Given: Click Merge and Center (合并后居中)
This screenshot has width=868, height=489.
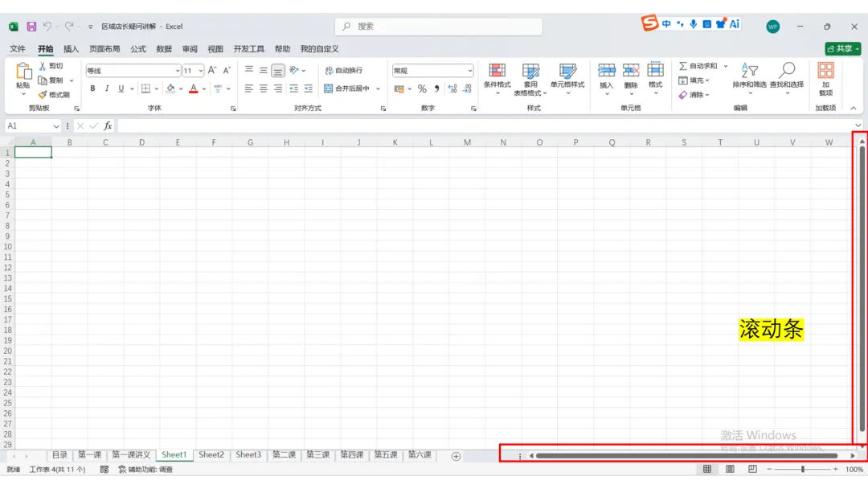Looking at the screenshot, I should [x=347, y=88].
